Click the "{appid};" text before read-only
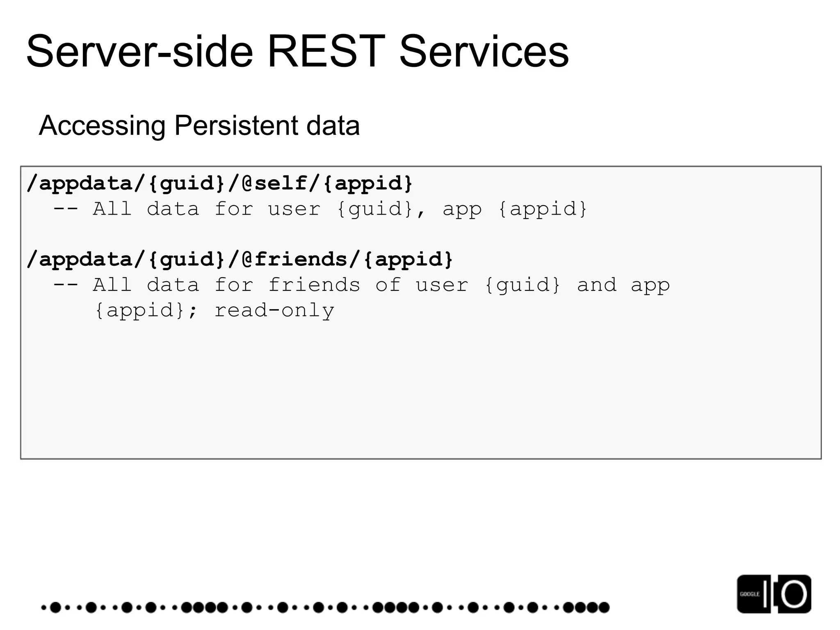The image size is (840, 630). [146, 310]
